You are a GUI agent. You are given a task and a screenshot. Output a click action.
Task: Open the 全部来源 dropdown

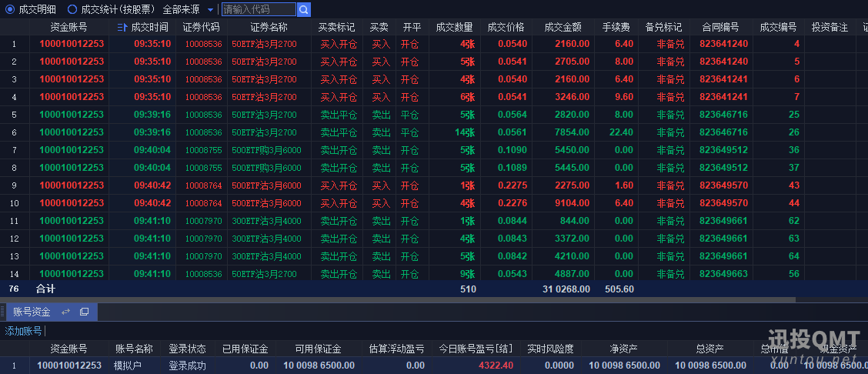click(189, 9)
